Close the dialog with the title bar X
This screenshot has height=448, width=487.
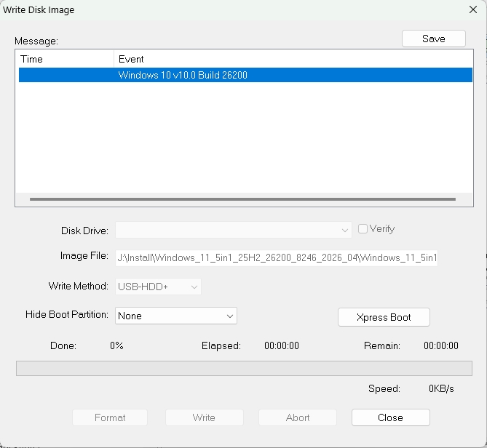[x=473, y=9]
